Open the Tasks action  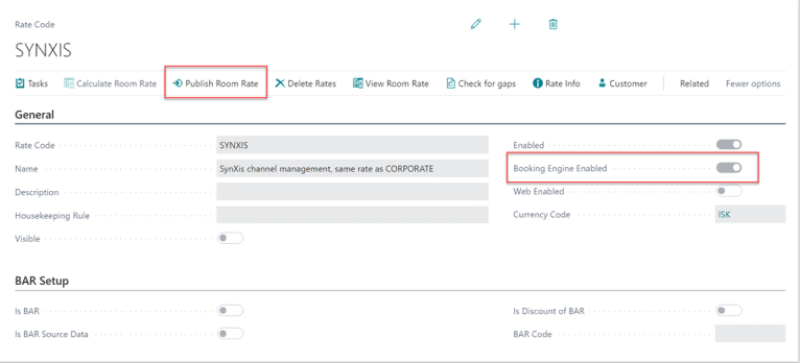tap(32, 84)
